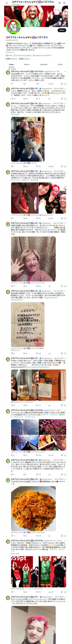Open the search icon in the header
The height and width of the screenshot is (644, 72).
tap(64, 3)
